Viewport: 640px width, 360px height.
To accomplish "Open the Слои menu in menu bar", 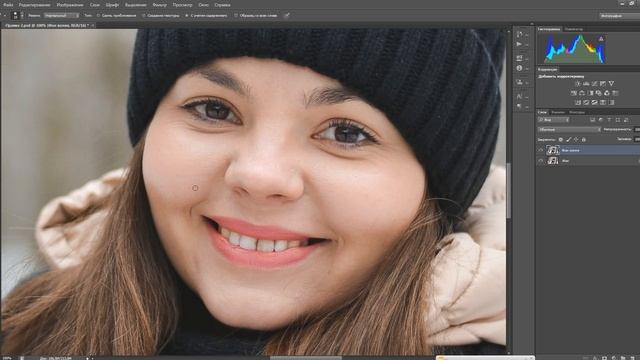I will pos(95,5).
